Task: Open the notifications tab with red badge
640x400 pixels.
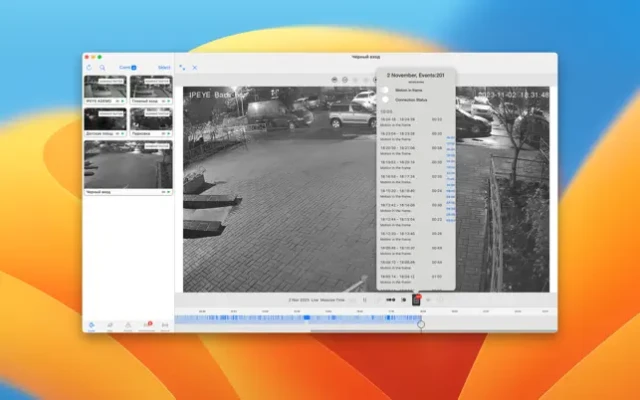Action: [x=146, y=325]
